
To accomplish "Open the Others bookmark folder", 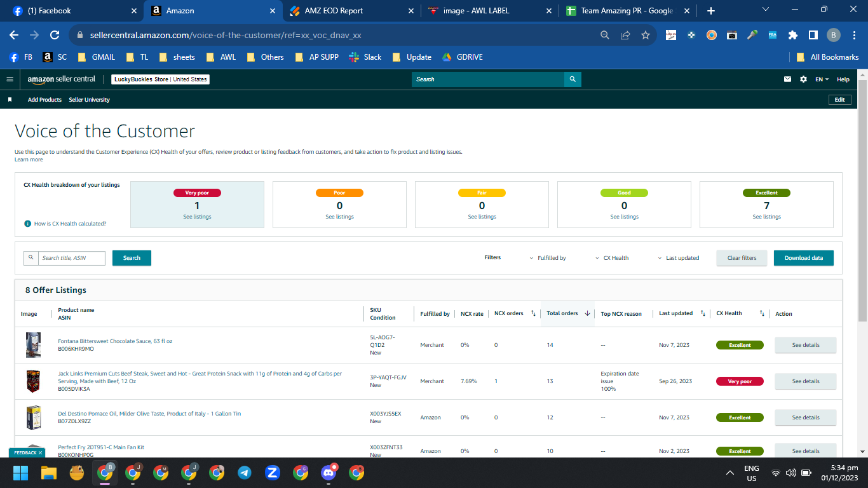I will (x=265, y=57).
